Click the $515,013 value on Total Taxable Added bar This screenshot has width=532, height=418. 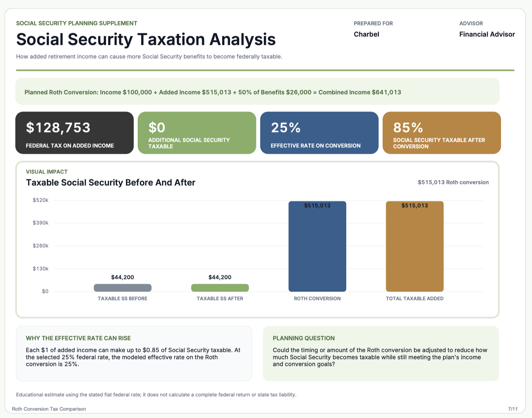(x=415, y=205)
